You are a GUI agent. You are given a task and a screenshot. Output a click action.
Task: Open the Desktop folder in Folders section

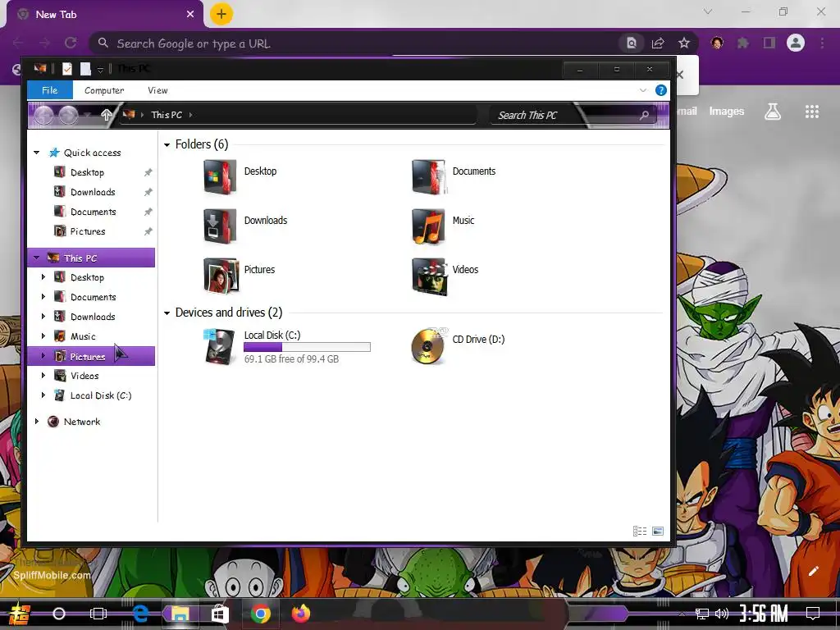pyautogui.click(x=220, y=176)
